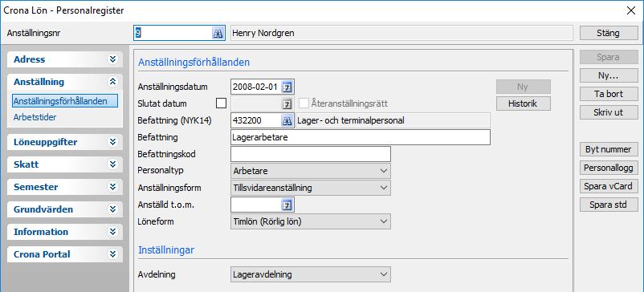Open the Personallogg

(x=609, y=168)
